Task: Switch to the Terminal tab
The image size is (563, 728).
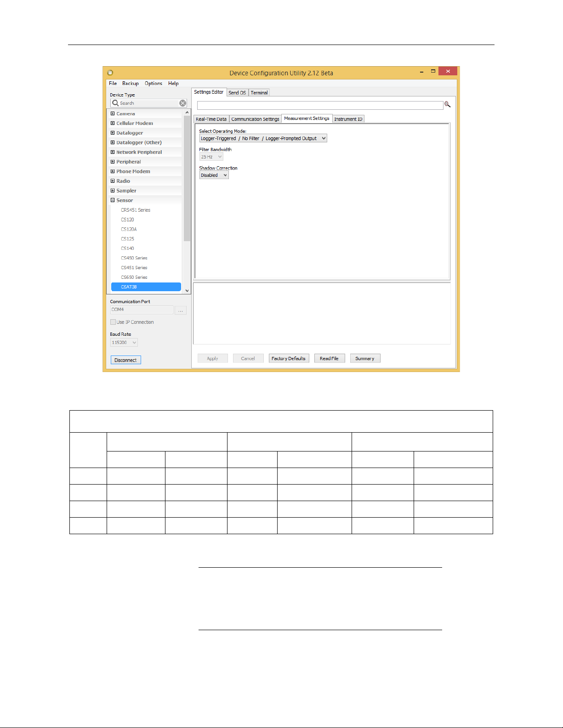Action: point(259,92)
